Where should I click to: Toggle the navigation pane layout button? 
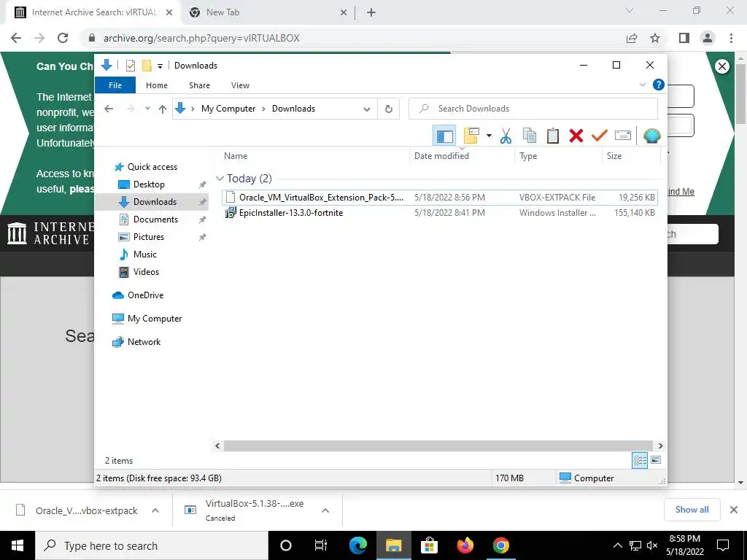point(444,136)
